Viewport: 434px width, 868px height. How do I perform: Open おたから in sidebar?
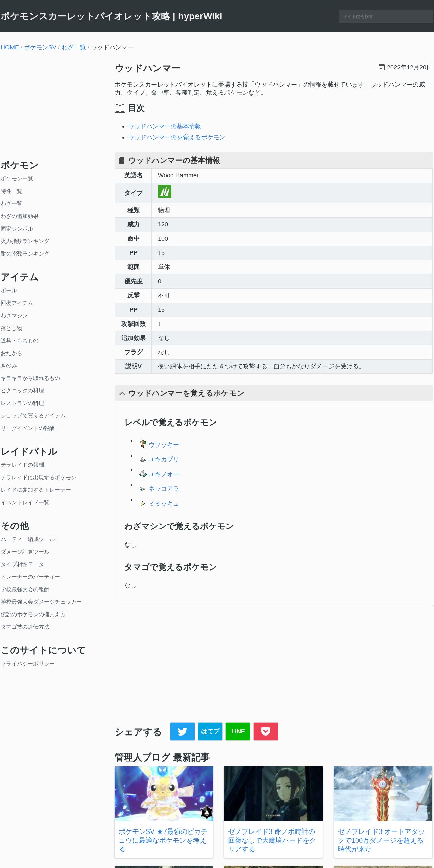(11, 353)
